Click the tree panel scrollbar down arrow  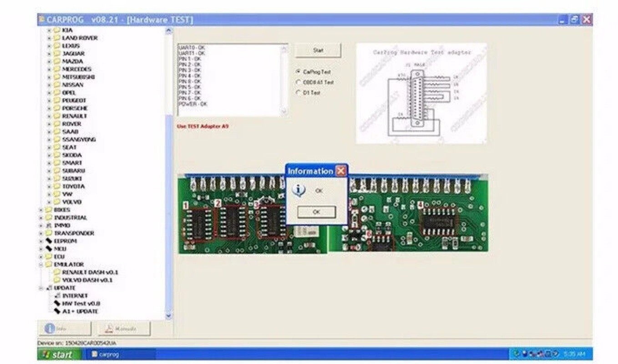click(169, 315)
